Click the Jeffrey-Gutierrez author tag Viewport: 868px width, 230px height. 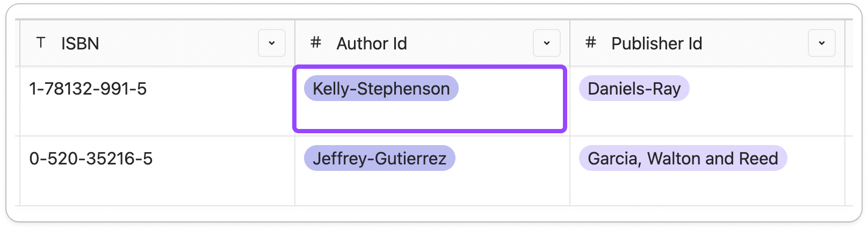(380, 158)
